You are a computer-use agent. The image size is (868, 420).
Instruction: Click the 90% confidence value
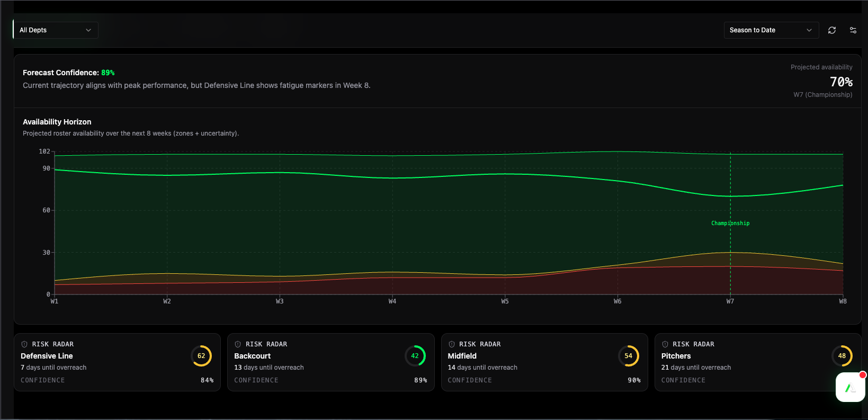[x=634, y=380]
